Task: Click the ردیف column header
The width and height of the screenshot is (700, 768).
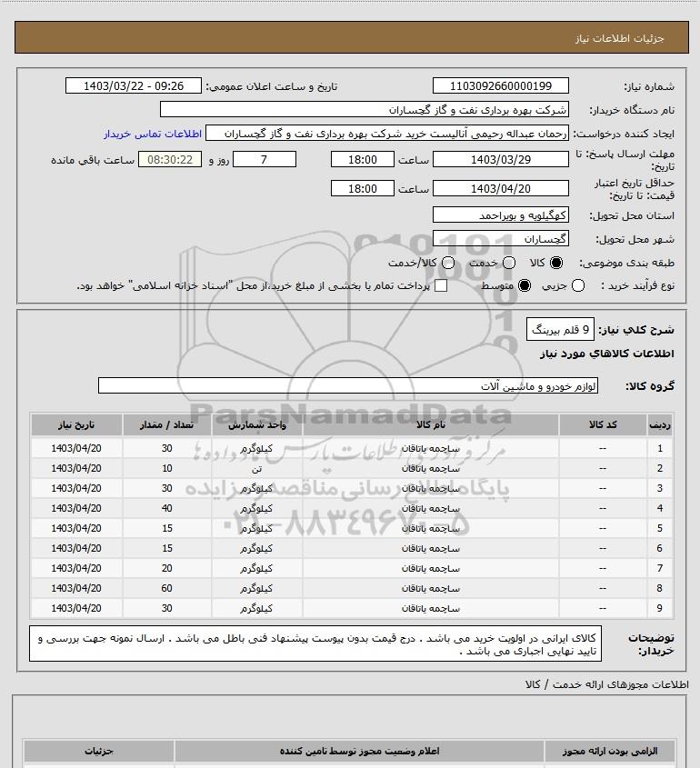Action: coord(660,424)
